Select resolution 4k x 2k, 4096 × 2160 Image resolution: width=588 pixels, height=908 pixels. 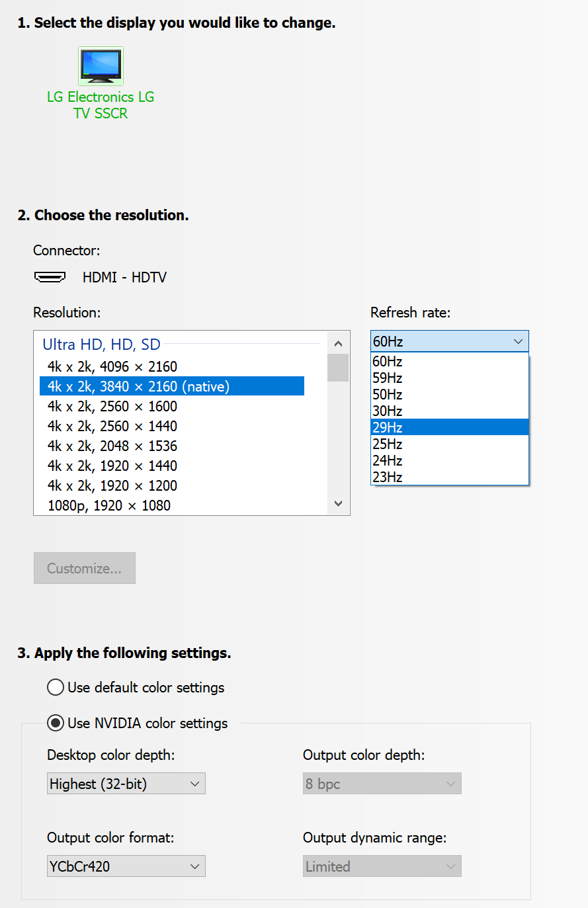coord(172,366)
